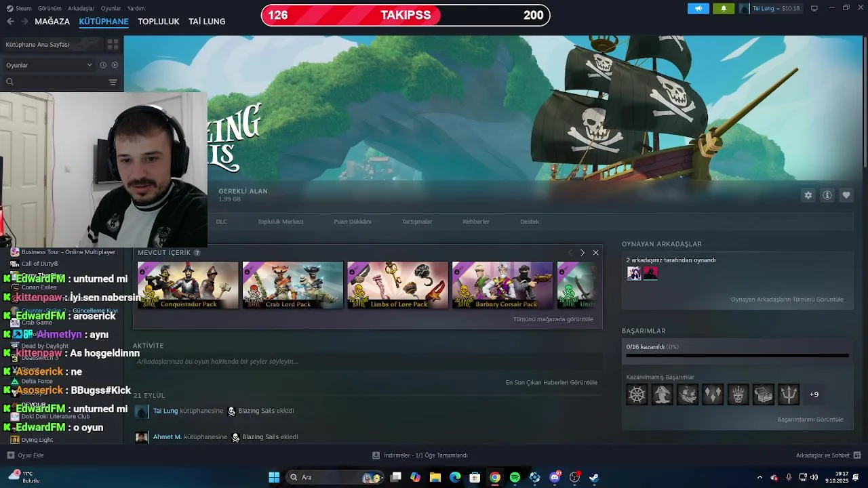The height and width of the screenshot is (488, 868).
Task: Show next DLC with right chevron
Action: (582, 252)
